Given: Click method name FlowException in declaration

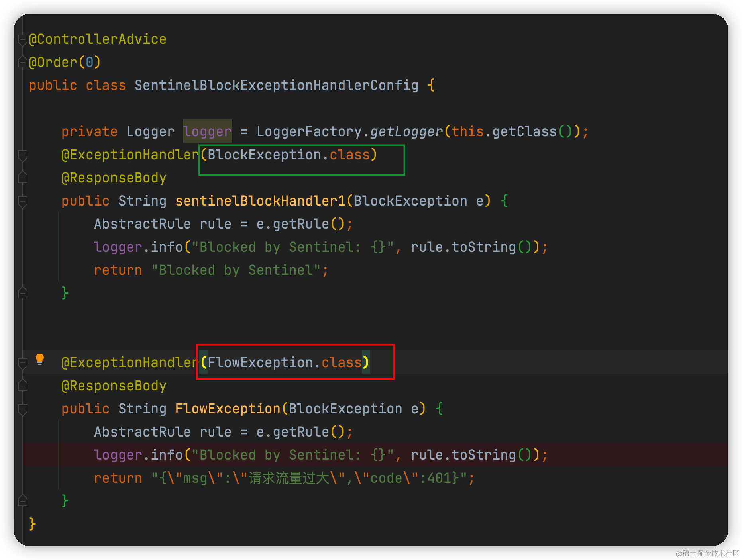Looking at the screenshot, I should pyautogui.click(x=228, y=409).
